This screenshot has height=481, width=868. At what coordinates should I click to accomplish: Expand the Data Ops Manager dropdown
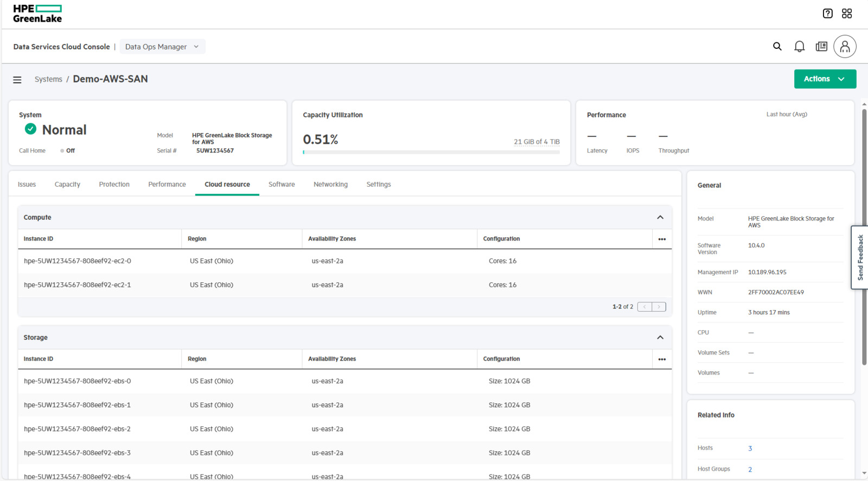click(x=162, y=47)
